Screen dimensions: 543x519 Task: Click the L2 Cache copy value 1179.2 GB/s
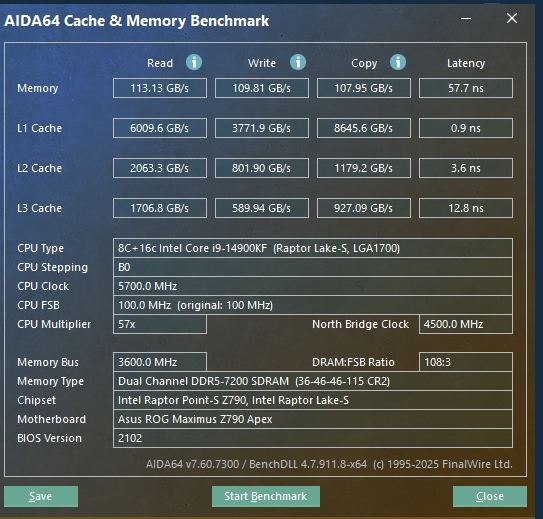(364, 168)
